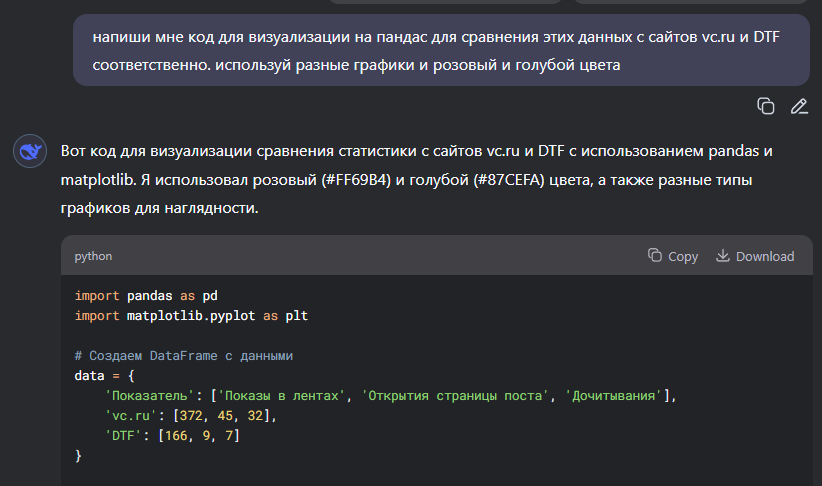Click the text '#FF69B4' in the reply
The image size is (822, 486).
pyautogui.click(x=356, y=180)
